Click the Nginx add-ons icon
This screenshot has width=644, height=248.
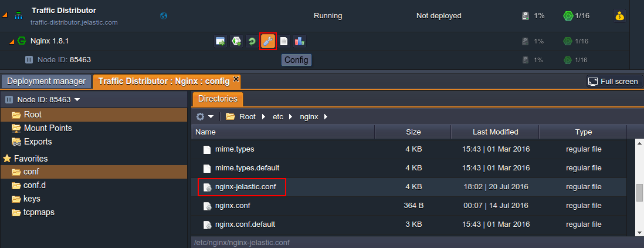tap(236, 41)
